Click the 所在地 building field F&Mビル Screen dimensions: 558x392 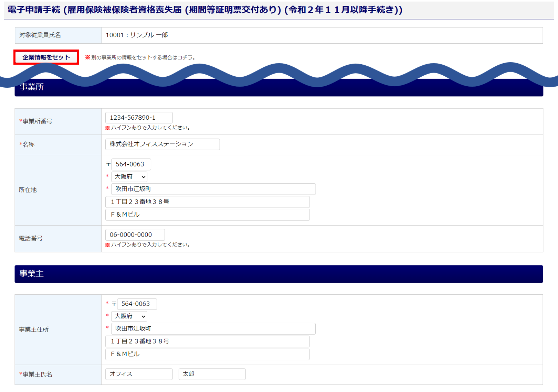[x=208, y=215]
